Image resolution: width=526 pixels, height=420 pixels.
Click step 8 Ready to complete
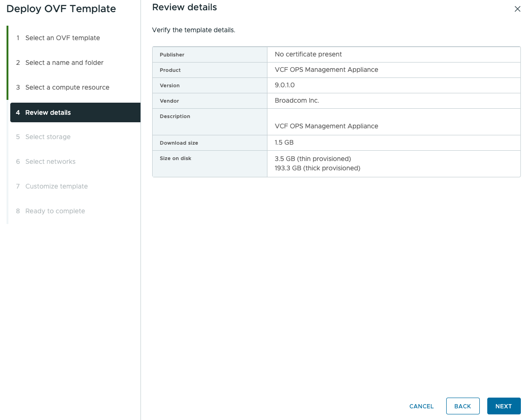(55, 211)
